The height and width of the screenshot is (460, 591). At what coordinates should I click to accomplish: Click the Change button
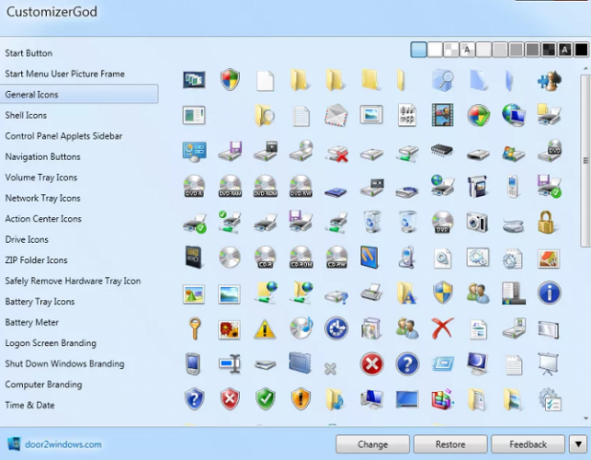coord(372,444)
